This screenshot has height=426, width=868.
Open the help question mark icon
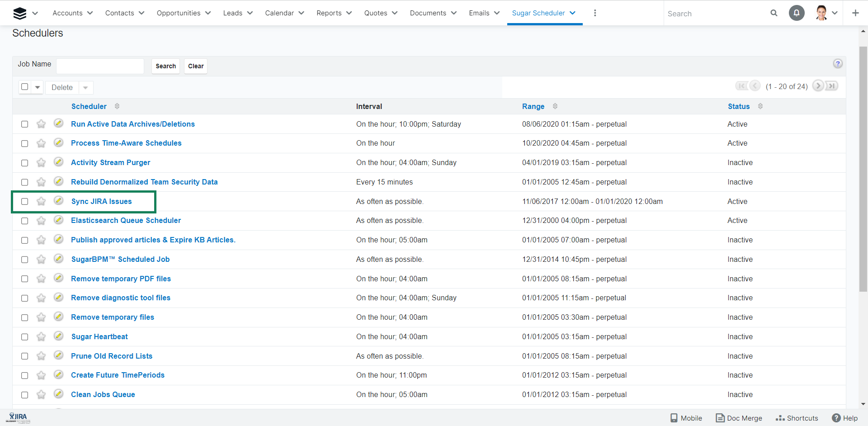click(x=838, y=64)
